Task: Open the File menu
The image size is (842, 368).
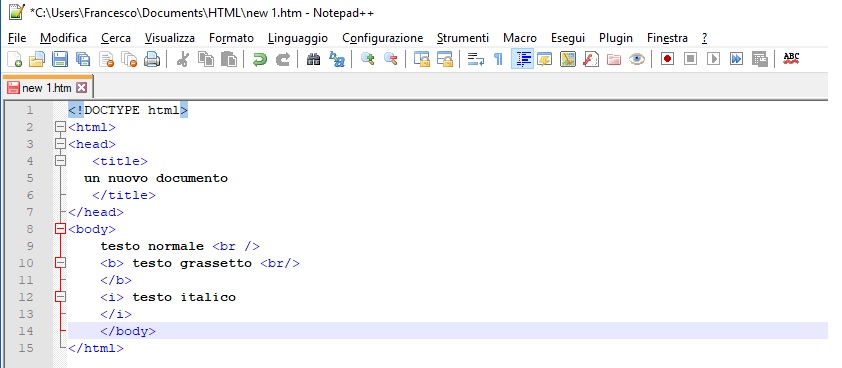Action: [17, 38]
